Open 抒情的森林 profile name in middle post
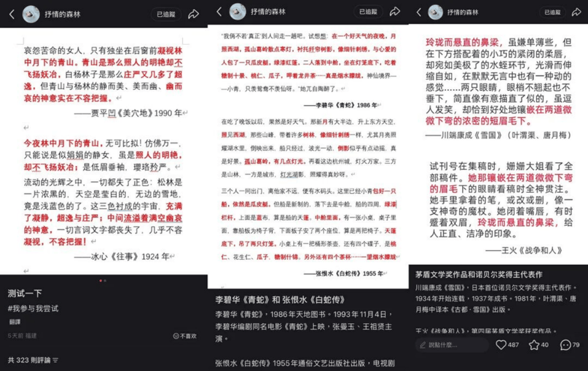Image resolution: width=588 pixels, height=371 pixels. [x=268, y=12]
